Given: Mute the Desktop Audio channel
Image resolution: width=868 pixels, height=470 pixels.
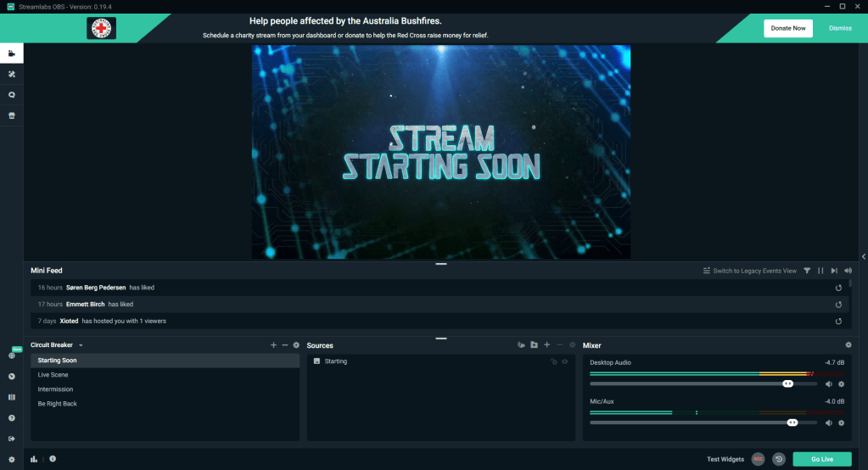Looking at the screenshot, I should point(829,383).
